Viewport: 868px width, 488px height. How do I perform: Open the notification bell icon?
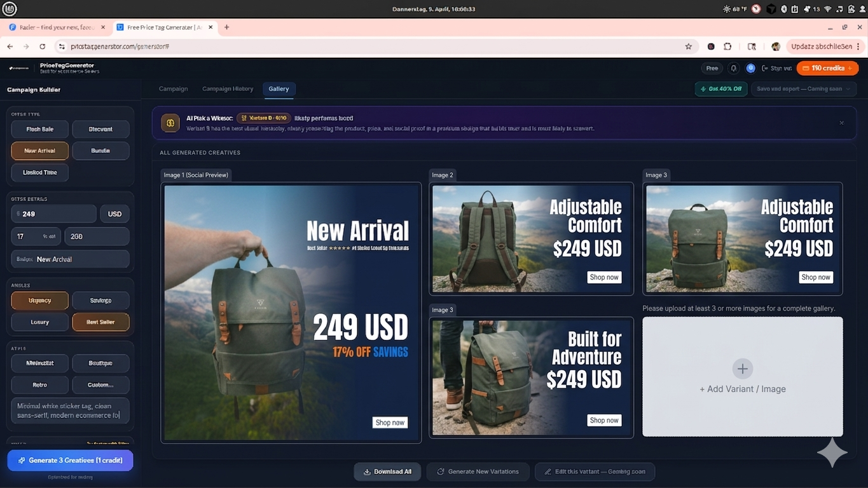tap(734, 68)
